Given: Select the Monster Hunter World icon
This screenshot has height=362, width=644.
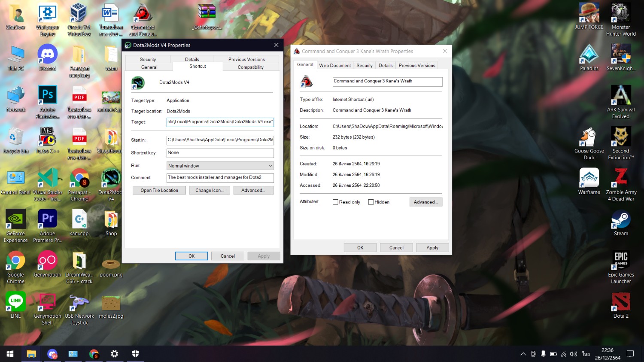Looking at the screenshot, I should (621, 20).
